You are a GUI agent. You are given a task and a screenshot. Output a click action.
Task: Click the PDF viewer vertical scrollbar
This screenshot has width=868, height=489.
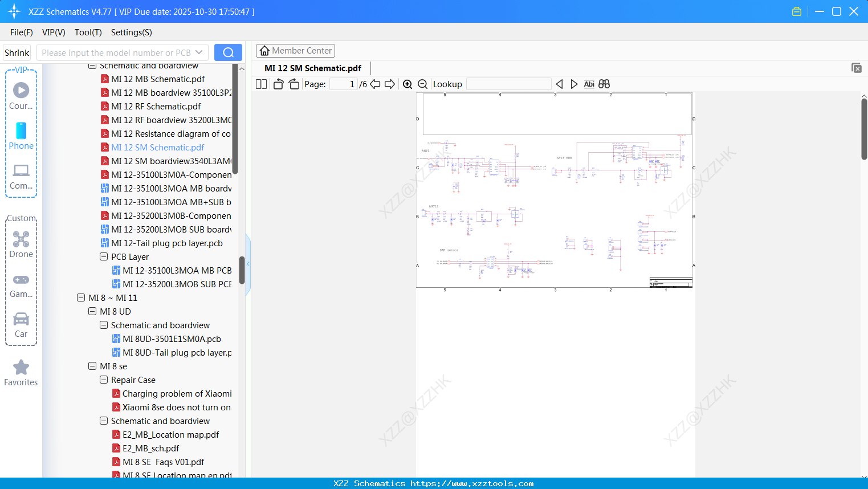point(864,128)
